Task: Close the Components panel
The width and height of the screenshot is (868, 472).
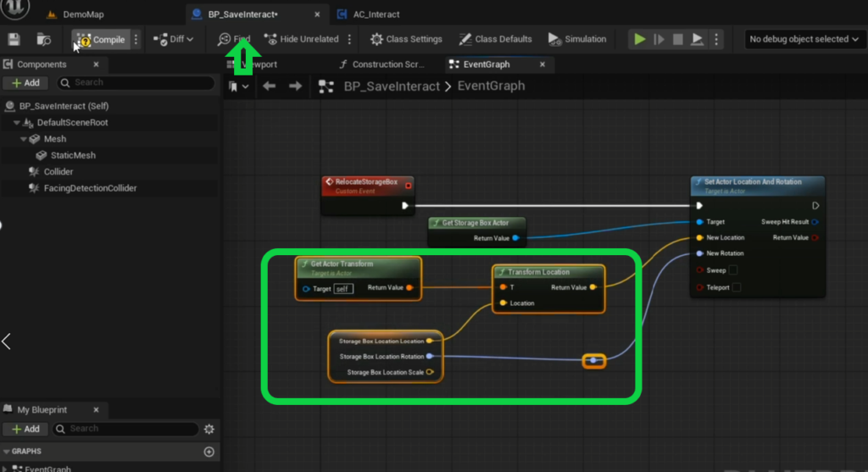Action: click(96, 64)
